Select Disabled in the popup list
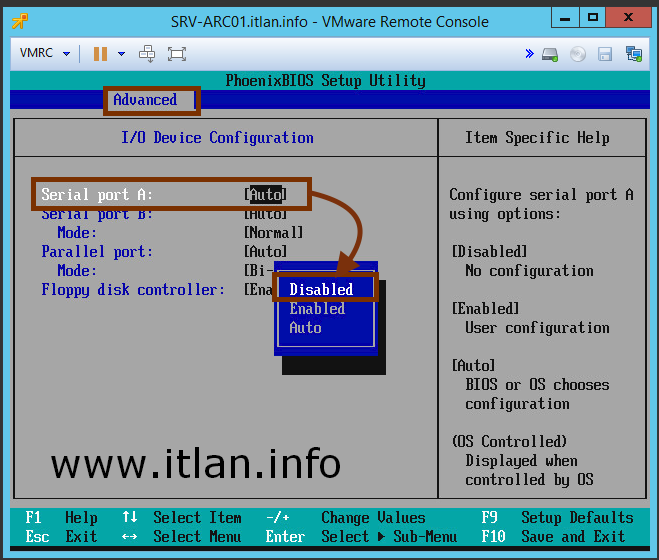Screen dimensions: 659x560 pos(321,289)
